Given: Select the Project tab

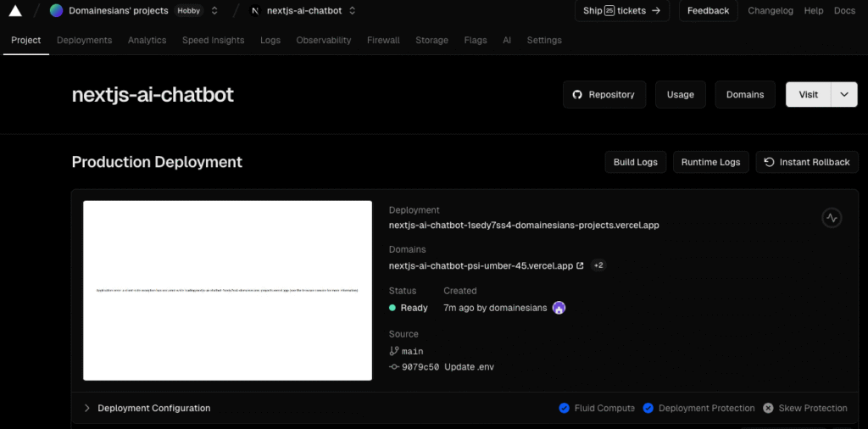Looking at the screenshot, I should [26, 41].
